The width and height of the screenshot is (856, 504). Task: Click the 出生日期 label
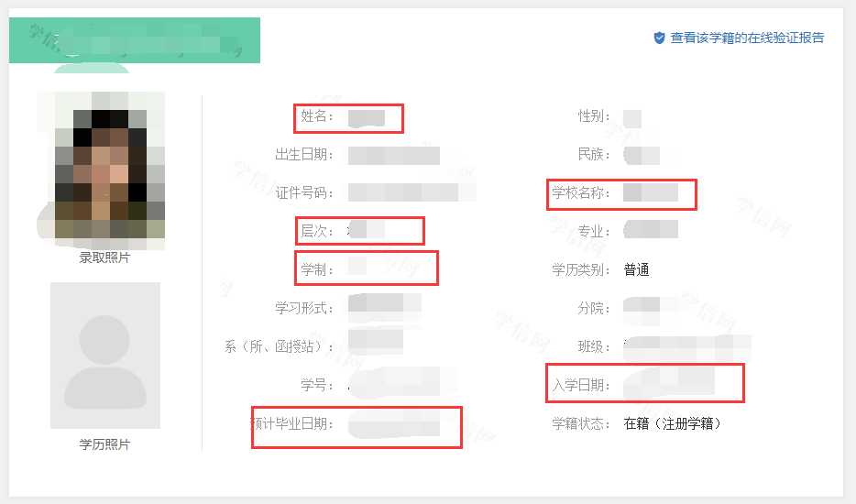pos(305,154)
